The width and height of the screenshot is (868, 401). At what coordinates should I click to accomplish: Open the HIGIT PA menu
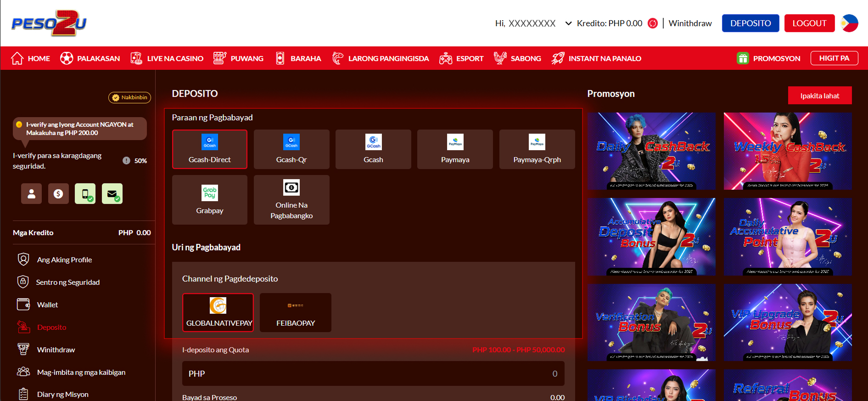[x=834, y=58]
